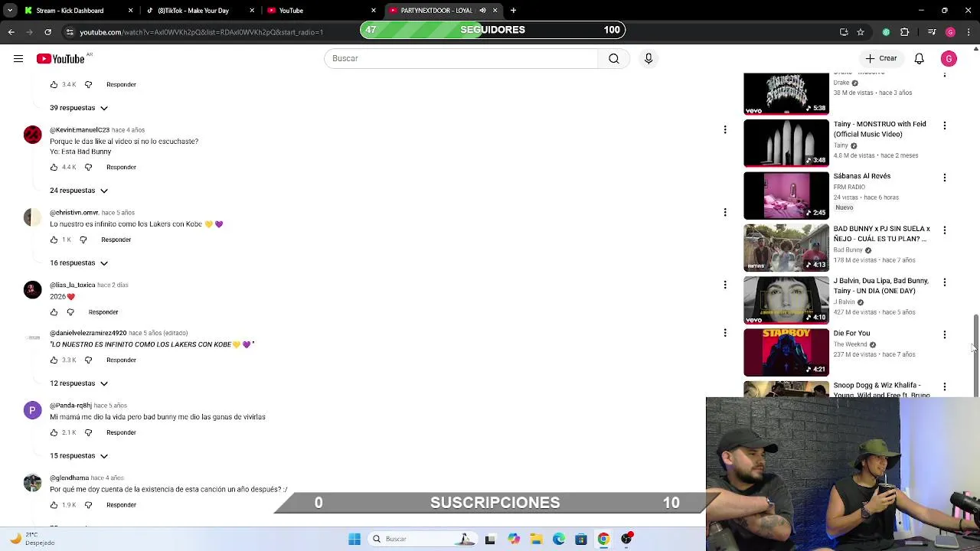
Task: Open more options for UN DIA (ONE DAY) video
Action: tap(945, 282)
